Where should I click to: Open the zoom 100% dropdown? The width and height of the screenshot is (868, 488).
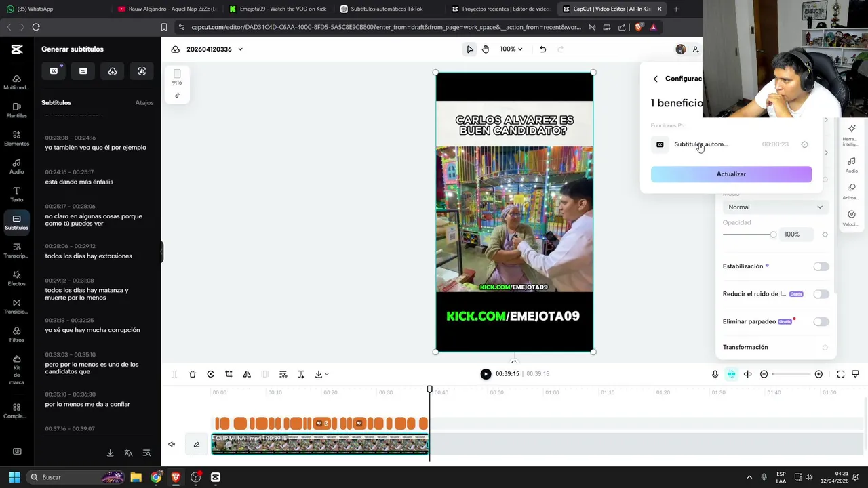point(511,49)
